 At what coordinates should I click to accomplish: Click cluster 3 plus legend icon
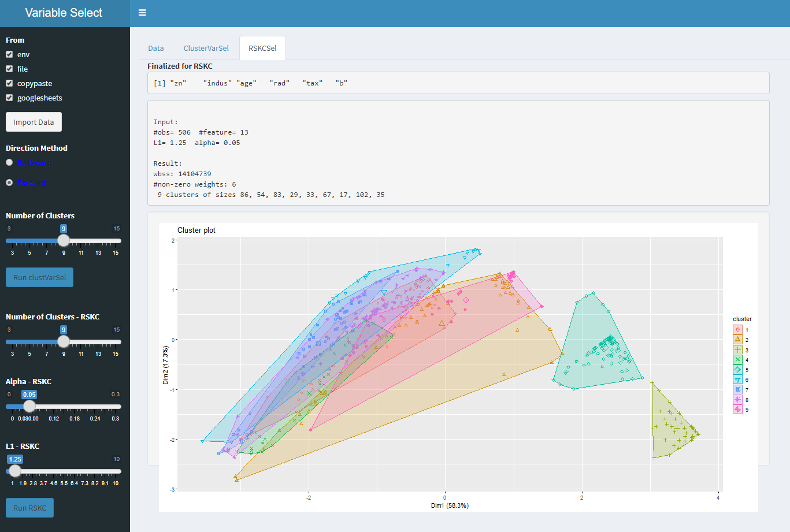737,350
